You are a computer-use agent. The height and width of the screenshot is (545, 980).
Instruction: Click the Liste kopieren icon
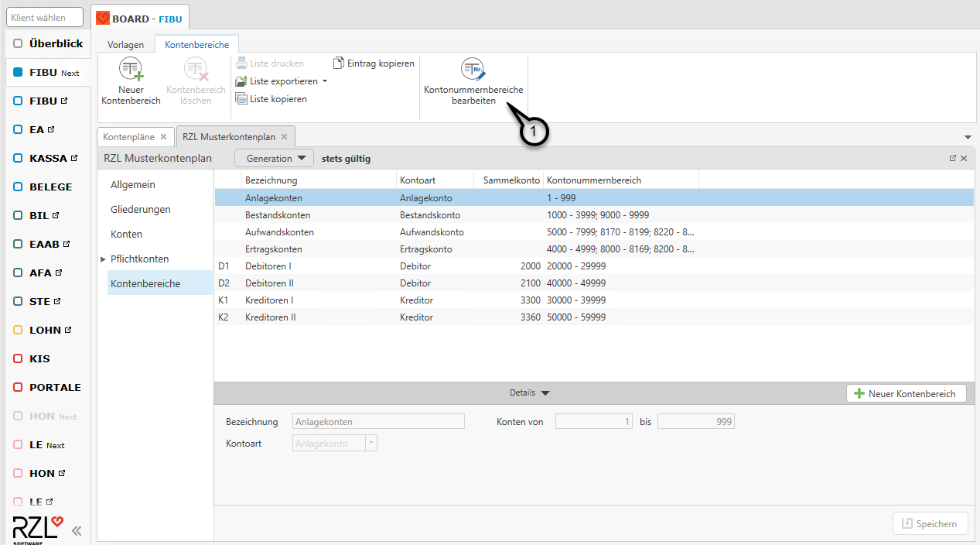[241, 99]
